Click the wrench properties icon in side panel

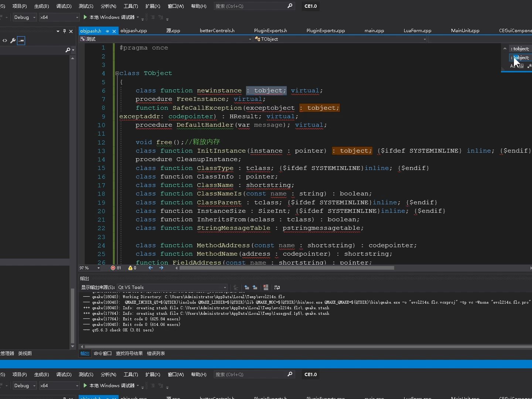click(13, 41)
